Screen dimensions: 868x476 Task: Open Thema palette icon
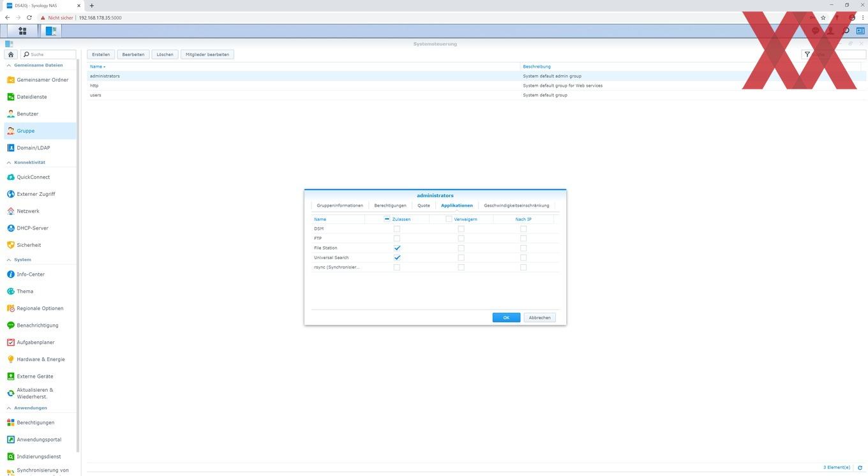click(11, 291)
